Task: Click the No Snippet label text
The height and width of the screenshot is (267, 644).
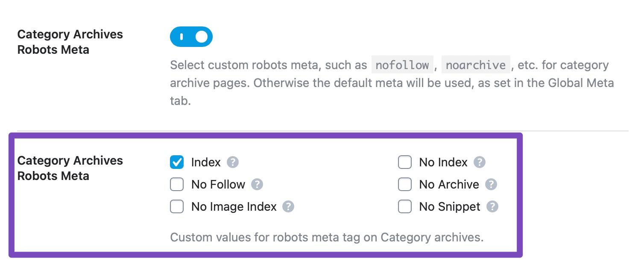Action: [449, 206]
